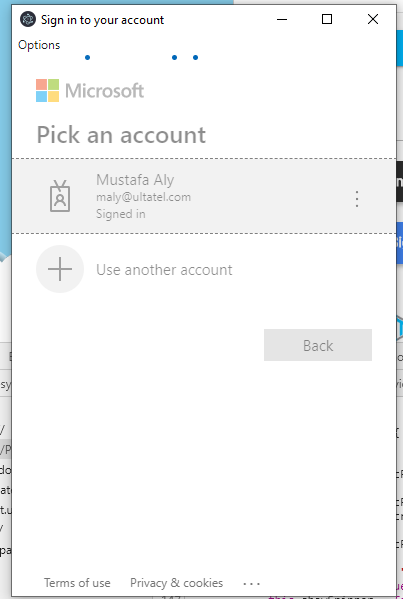Minimize the sign-in window
The width and height of the screenshot is (403, 599).
[x=282, y=19]
